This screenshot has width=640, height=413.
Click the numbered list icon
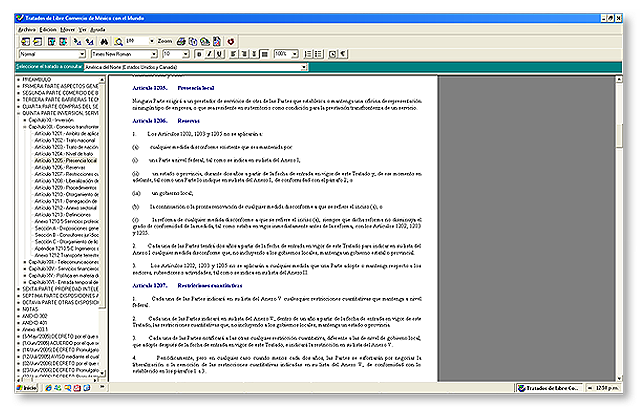pos(308,54)
